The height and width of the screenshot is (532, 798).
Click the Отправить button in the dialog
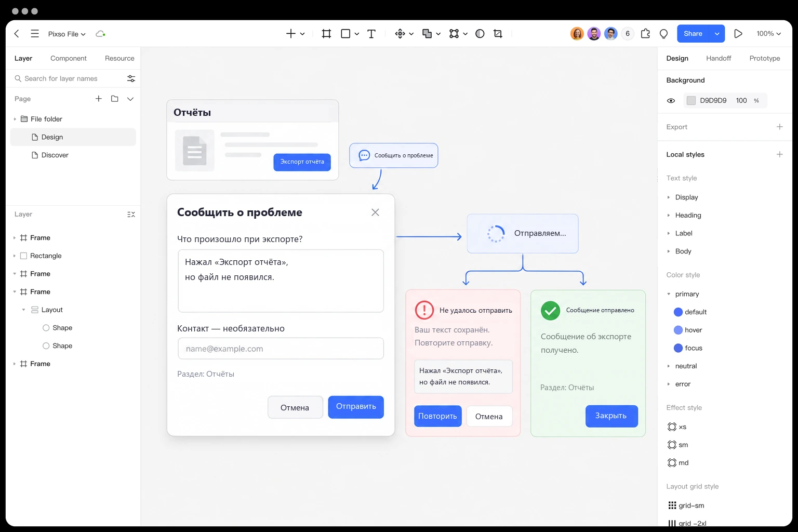tap(356, 407)
